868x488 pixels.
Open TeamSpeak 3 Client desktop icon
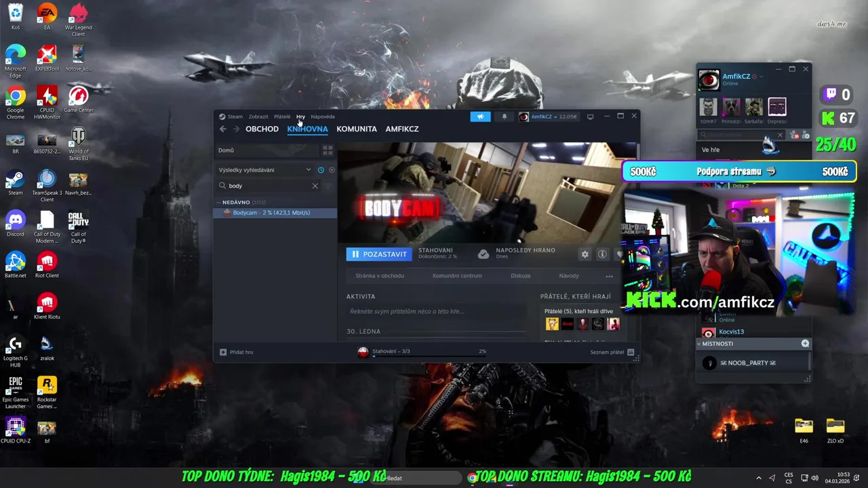click(47, 186)
